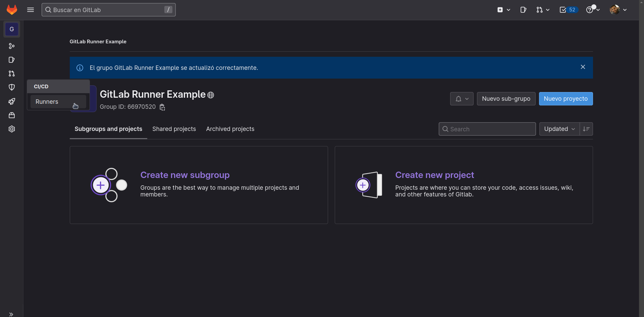
Task: Open merge requests dropdown in top bar
Action: coord(543,10)
